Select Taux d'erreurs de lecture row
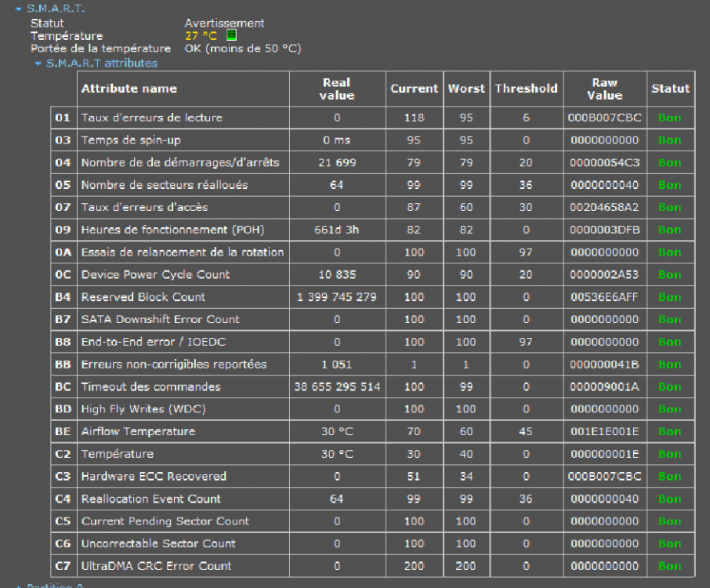This screenshot has width=710, height=588. point(373,118)
